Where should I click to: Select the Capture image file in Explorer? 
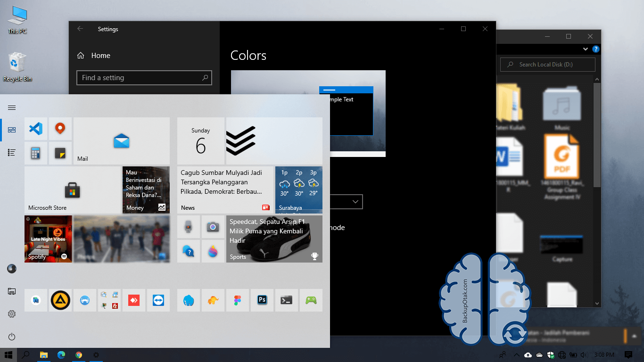coord(562,248)
